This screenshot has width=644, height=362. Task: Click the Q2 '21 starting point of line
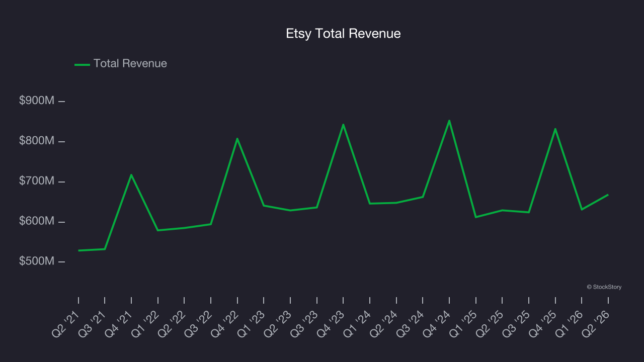tap(79, 250)
